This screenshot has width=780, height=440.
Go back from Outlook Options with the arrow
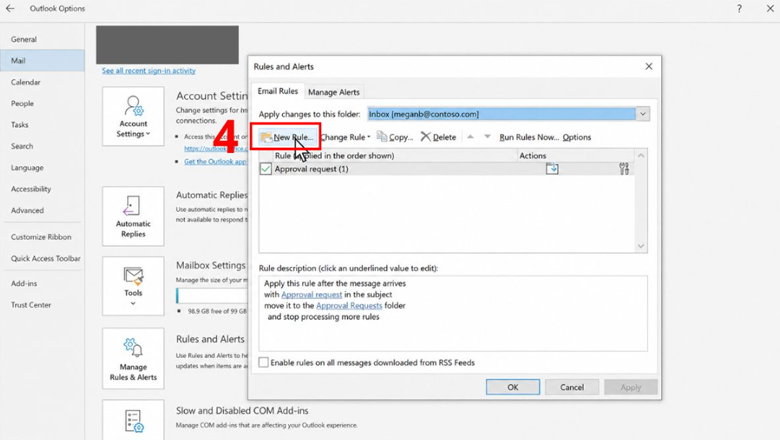pyautogui.click(x=10, y=8)
